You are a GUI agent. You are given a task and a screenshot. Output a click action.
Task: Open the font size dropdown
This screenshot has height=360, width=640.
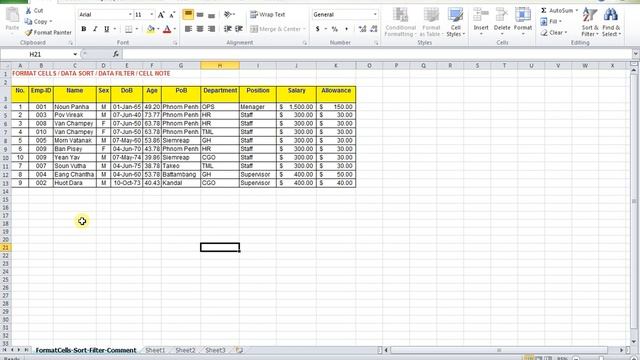(x=151, y=15)
